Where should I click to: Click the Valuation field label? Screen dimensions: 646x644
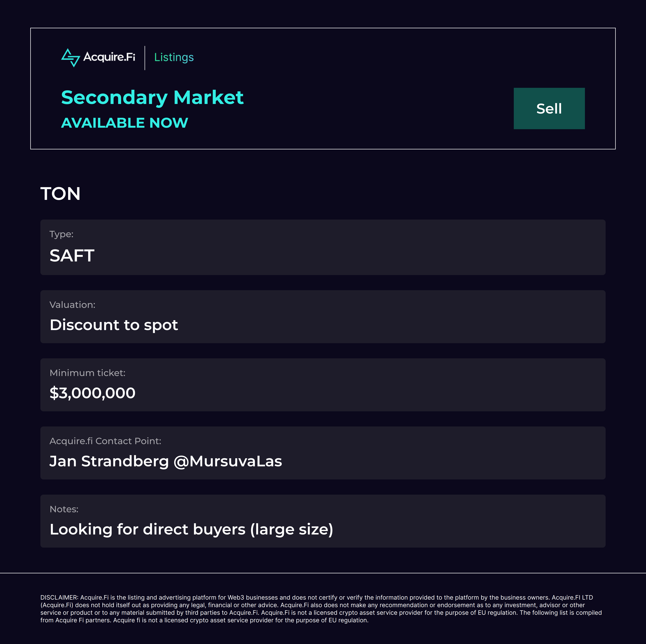click(x=73, y=305)
